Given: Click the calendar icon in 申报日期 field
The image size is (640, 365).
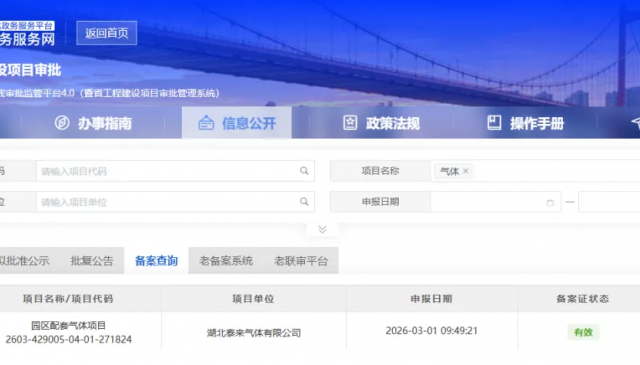Looking at the screenshot, I should click(550, 203).
